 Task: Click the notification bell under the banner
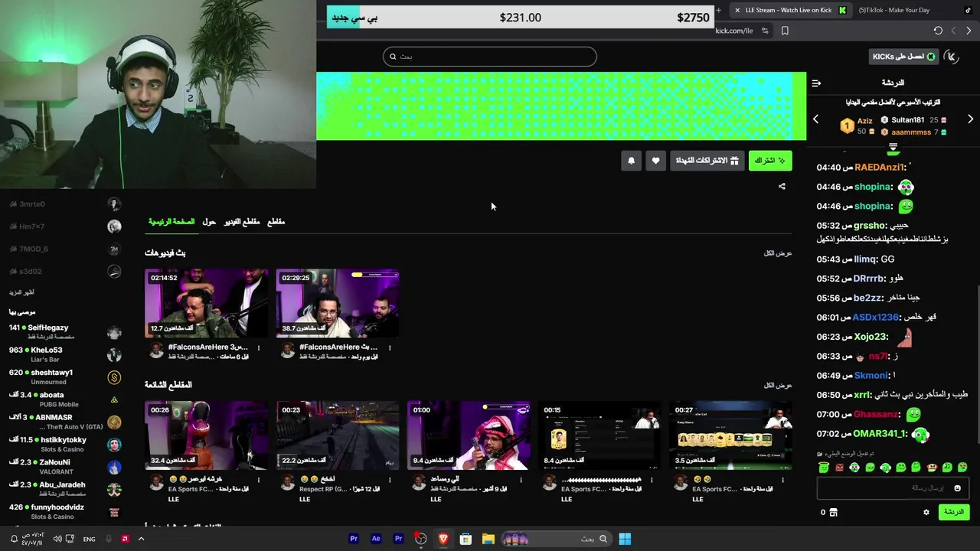click(631, 161)
